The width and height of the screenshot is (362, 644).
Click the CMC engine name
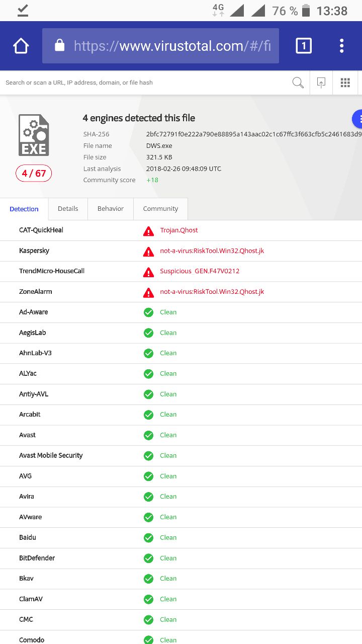tap(26, 619)
